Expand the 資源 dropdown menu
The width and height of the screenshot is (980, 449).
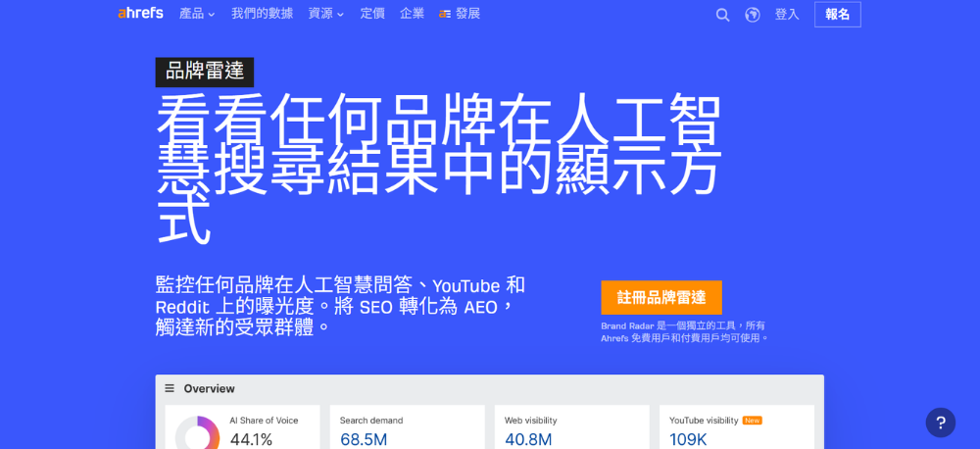325,14
